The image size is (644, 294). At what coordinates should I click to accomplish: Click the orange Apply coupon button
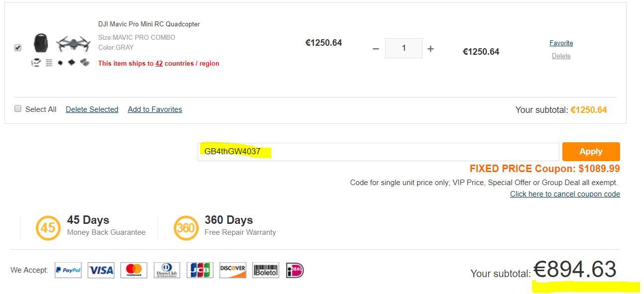591,152
